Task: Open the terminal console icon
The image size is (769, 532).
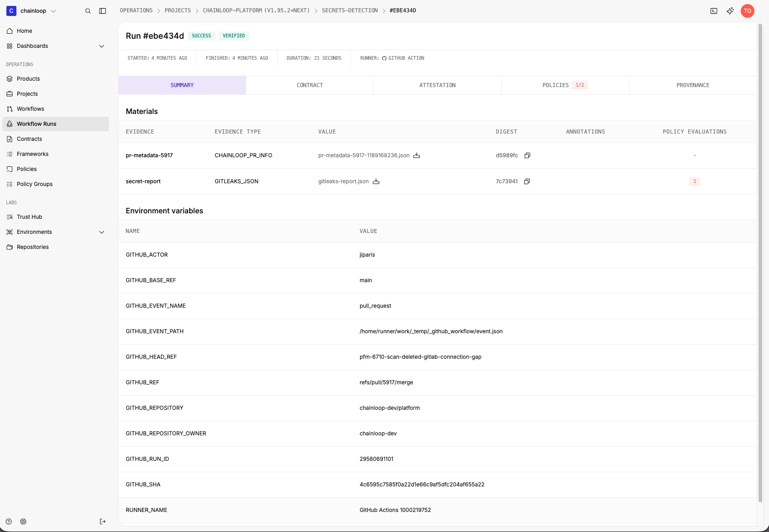Action: click(x=714, y=11)
